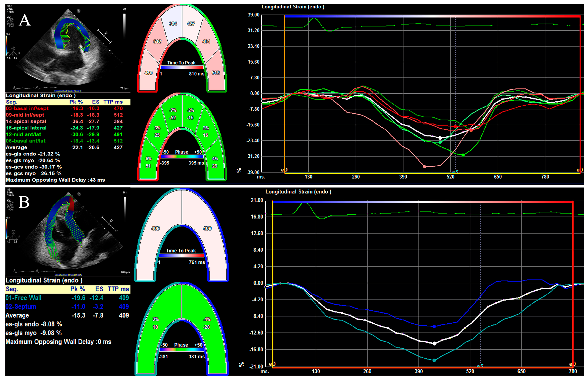Click the eD start marker on panel A graph
The height and width of the screenshot is (380, 588).
pyautogui.click(x=284, y=170)
